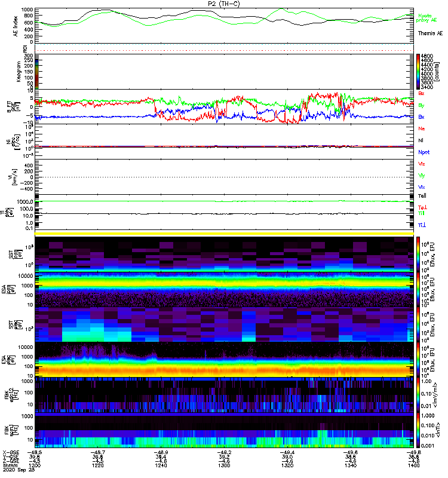The image size is (448, 478).
Task: Click the ESA electrons energy spectrogram panel
Action: pos(224,360)
